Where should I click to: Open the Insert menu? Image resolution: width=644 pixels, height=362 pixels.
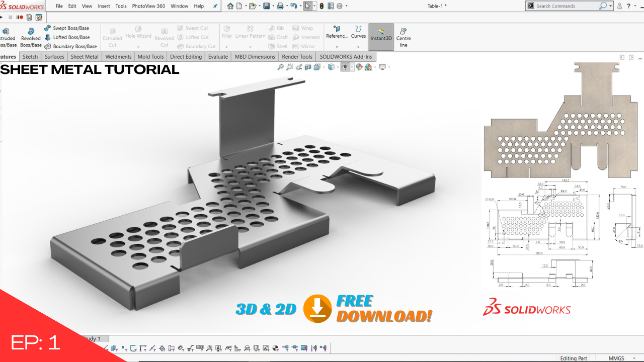coord(104,6)
